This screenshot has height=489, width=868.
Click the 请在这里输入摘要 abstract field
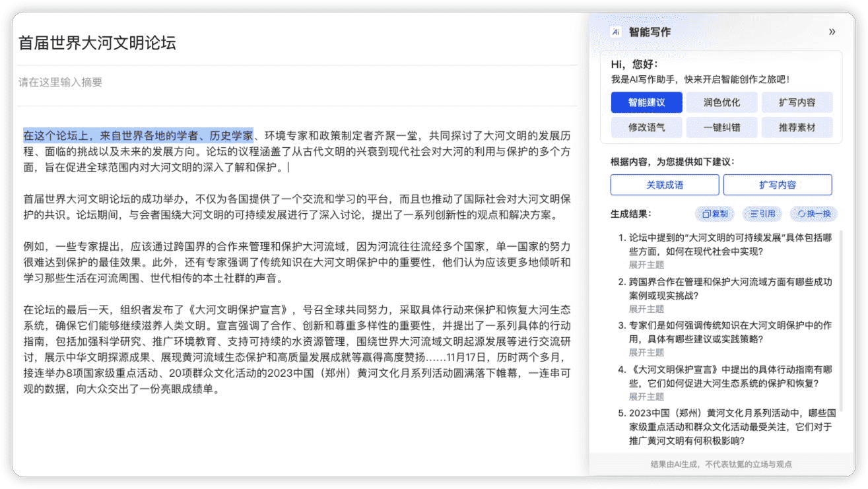pyautogui.click(x=297, y=82)
